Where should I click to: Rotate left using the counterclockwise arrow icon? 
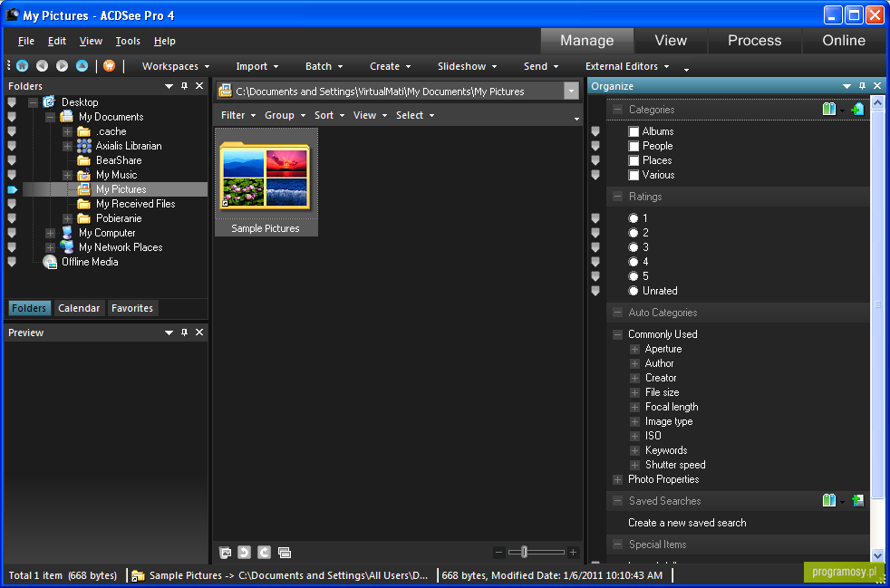pos(244,553)
